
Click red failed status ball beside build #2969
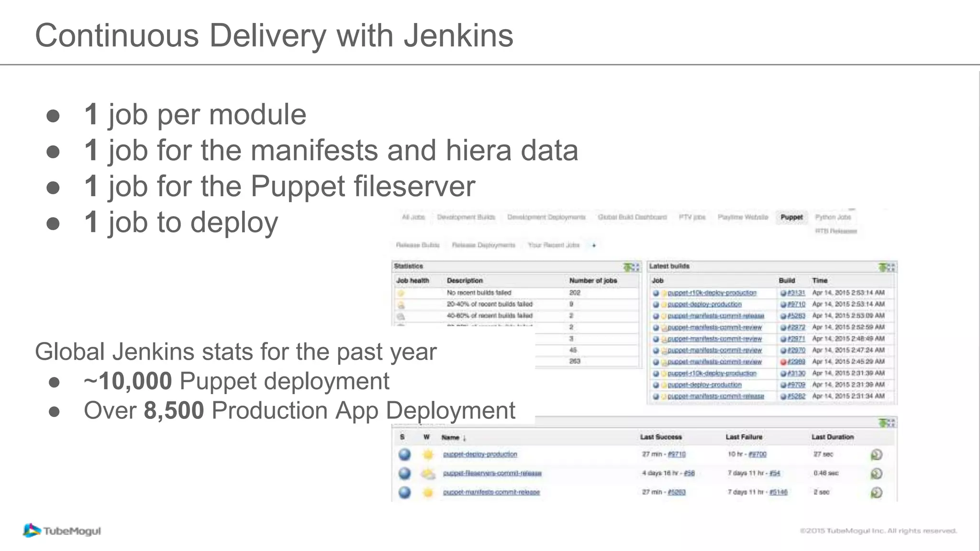(783, 362)
